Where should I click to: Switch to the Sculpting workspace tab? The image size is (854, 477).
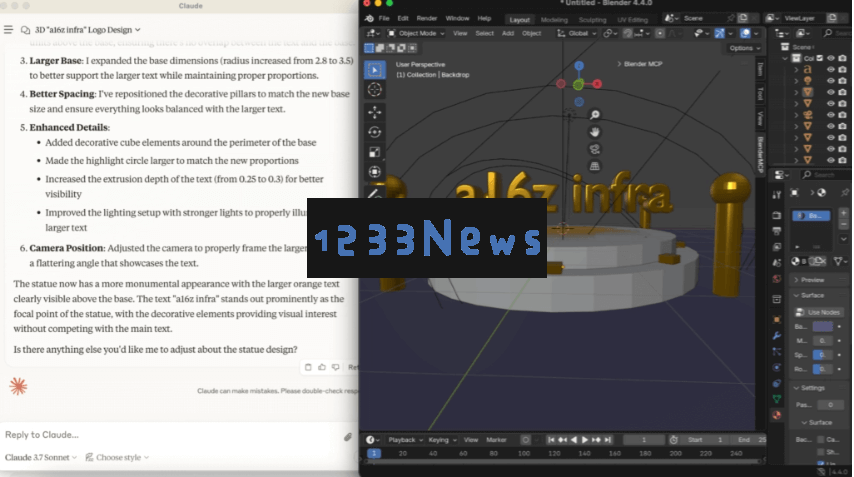tap(592, 20)
